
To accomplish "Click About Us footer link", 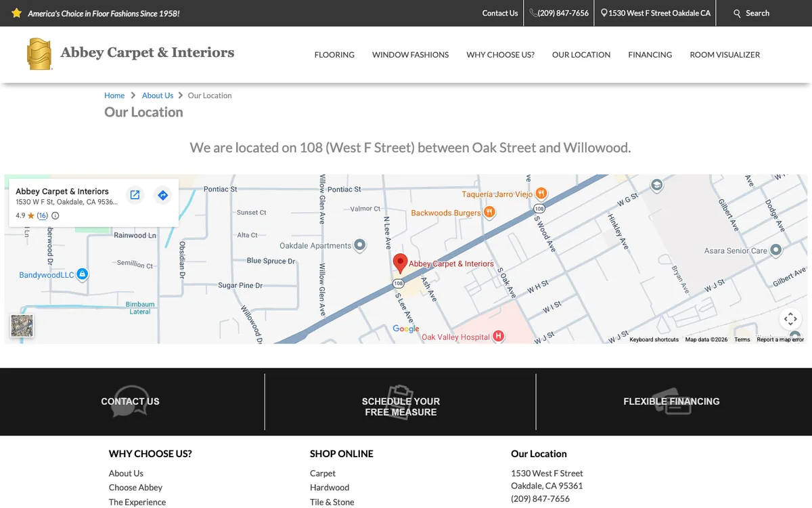I will coord(126,473).
